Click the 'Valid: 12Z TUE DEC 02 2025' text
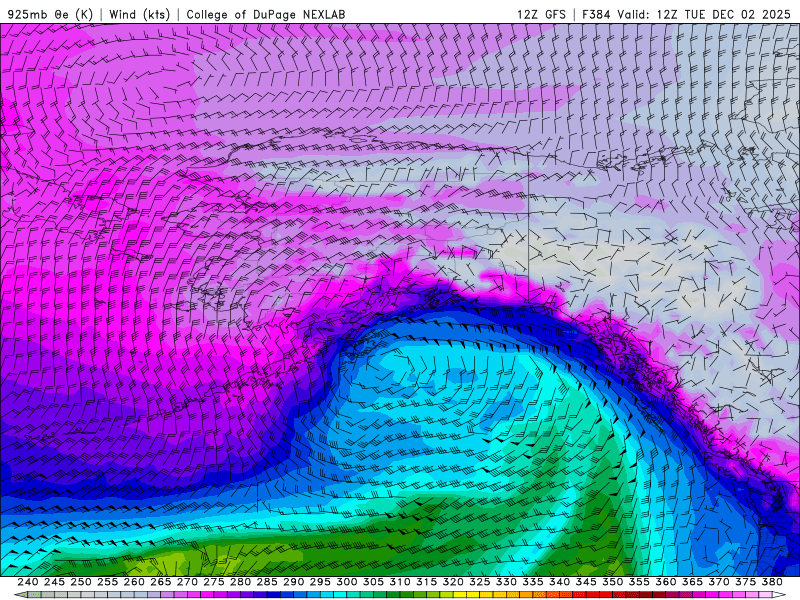 704,14
